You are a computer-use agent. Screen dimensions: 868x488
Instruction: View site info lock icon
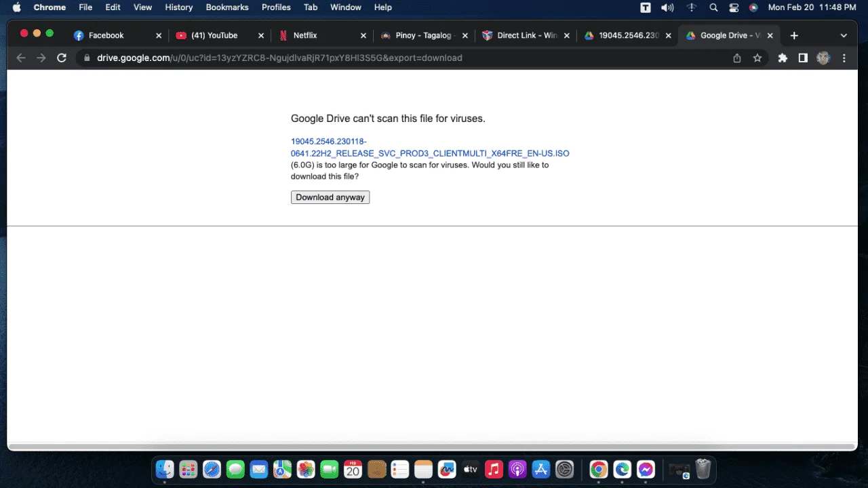(87, 58)
